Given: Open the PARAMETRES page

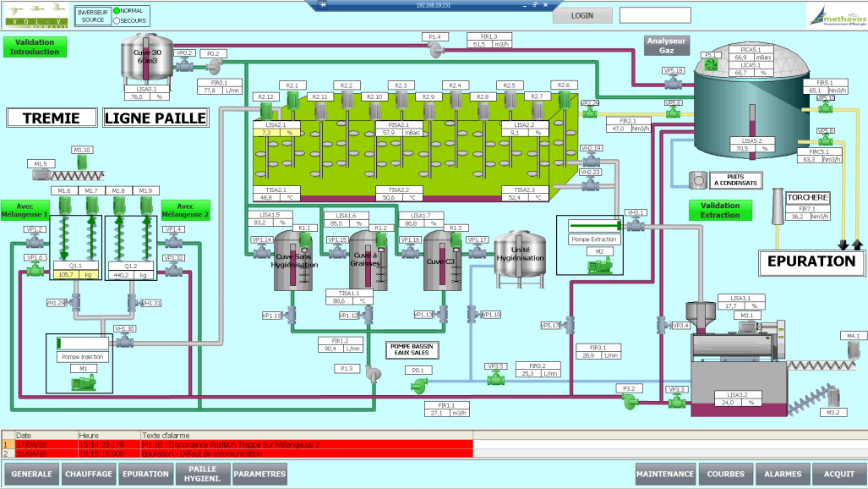Looking at the screenshot, I should (x=259, y=475).
